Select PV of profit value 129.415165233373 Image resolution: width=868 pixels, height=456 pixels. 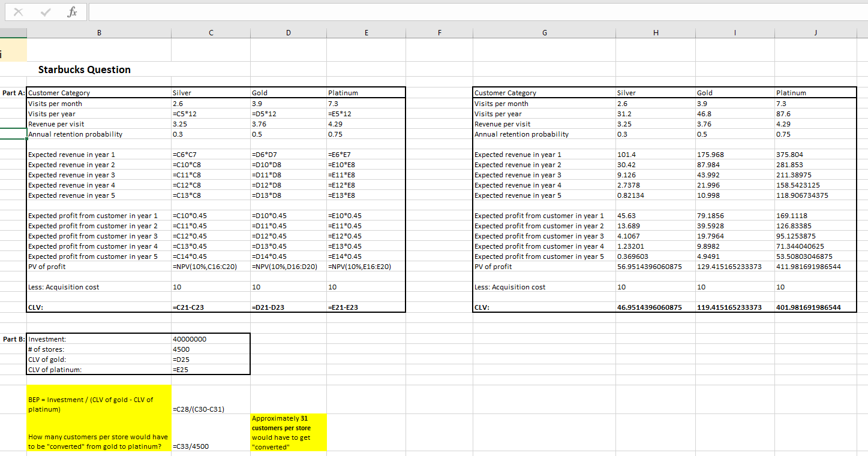click(x=735, y=267)
